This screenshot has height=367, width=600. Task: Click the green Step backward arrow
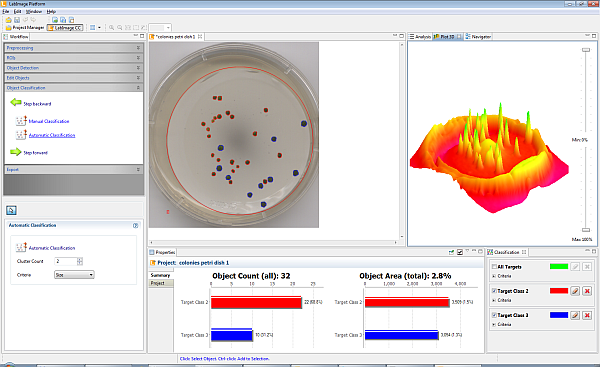16,103
